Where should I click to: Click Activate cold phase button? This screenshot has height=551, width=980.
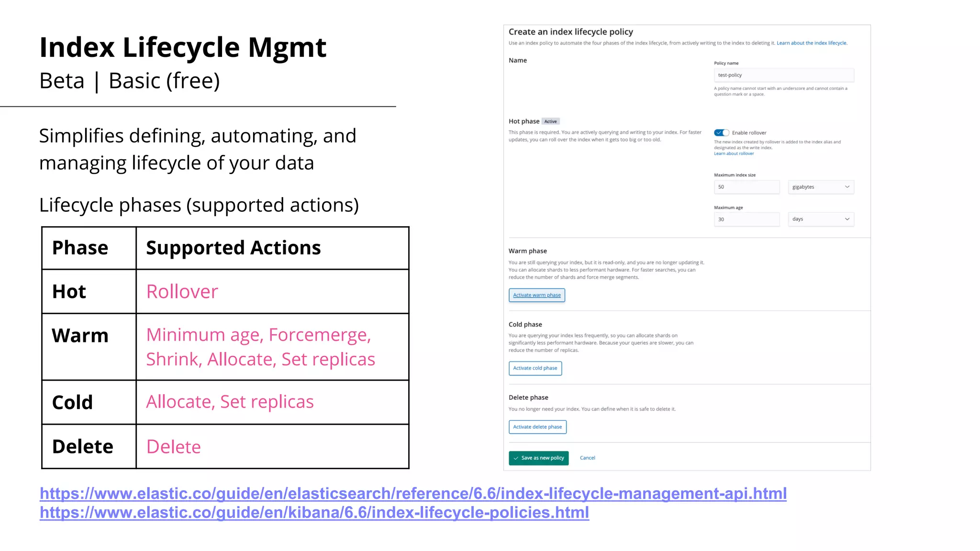[x=535, y=368]
